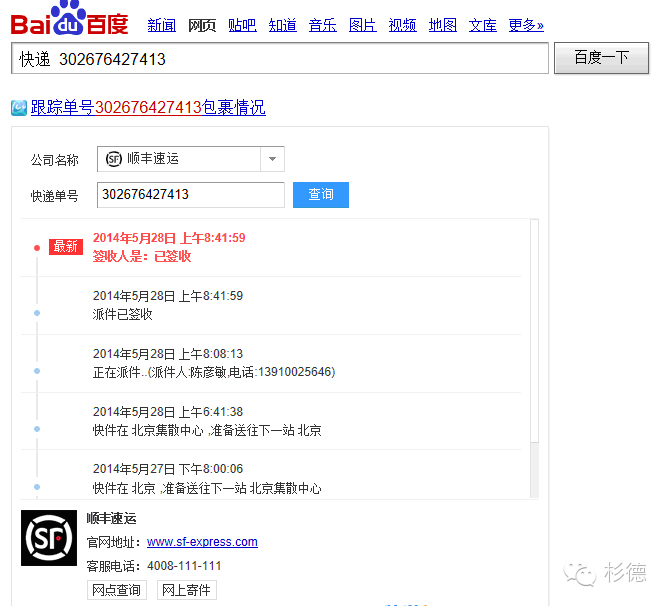The height and width of the screenshot is (606, 667).
Task: Open the 新闻 tab
Action: (162, 25)
